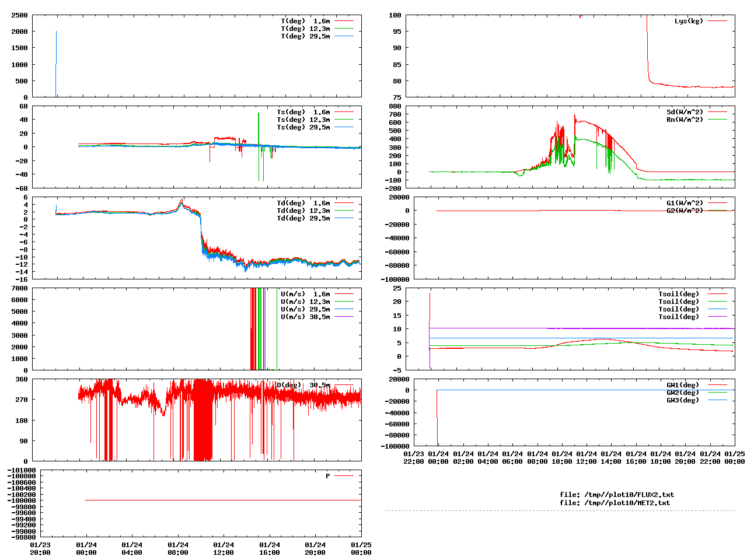Click the file path '/tmp//plot10/MET2.txt' line
The width and height of the screenshot is (747, 560).
click(615, 502)
